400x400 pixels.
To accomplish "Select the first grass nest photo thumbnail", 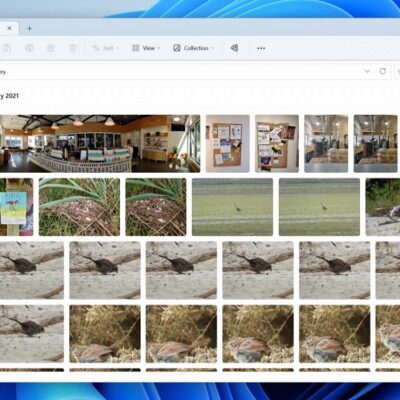I will [x=79, y=207].
